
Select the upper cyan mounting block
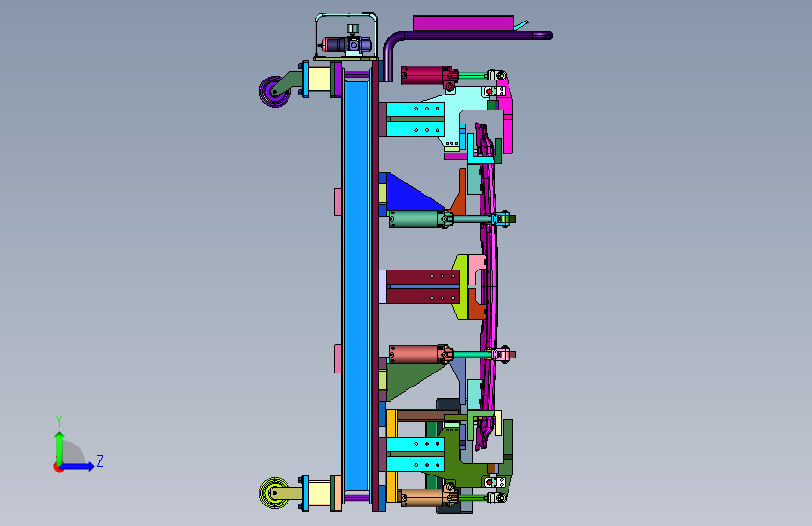click(x=415, y=119)
